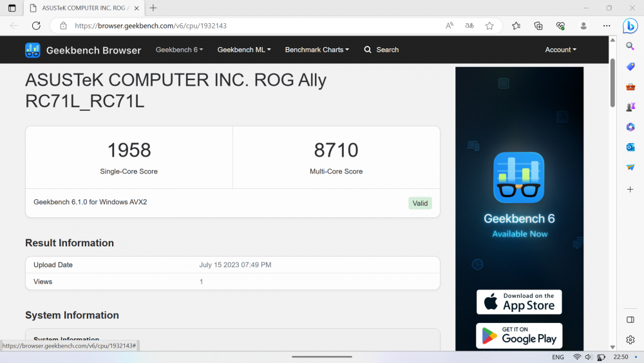Open the Favorites list

pos(516,26)
